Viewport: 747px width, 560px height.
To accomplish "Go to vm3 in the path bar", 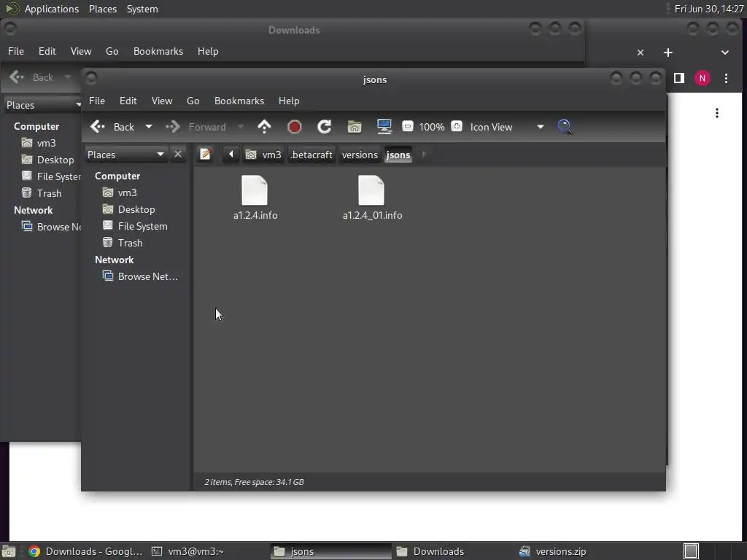I will [263, 155].
